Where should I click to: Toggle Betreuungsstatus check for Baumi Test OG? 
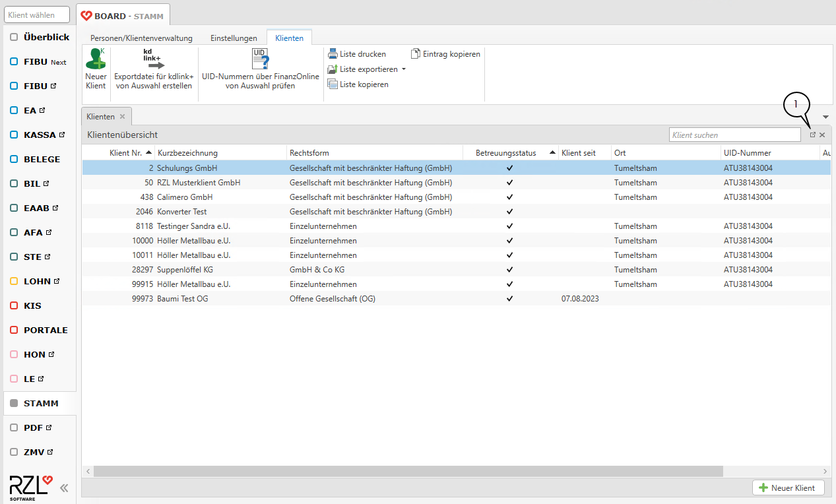click(509, 299)
